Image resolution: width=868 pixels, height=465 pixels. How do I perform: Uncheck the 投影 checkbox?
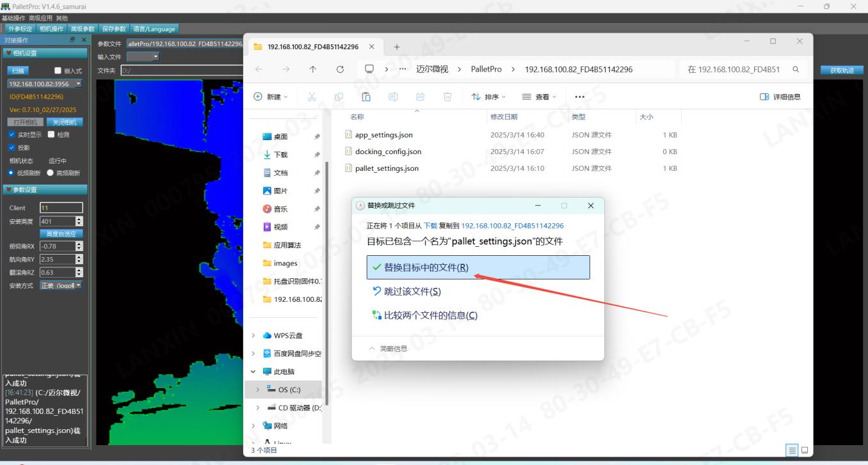[12, 147]
